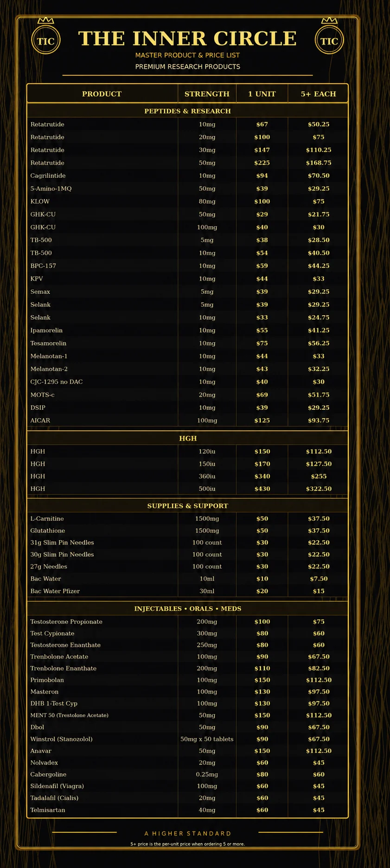Click the $430 price for HGH 500iu
This screenshot has height=868, width=390.
point(262,489)
